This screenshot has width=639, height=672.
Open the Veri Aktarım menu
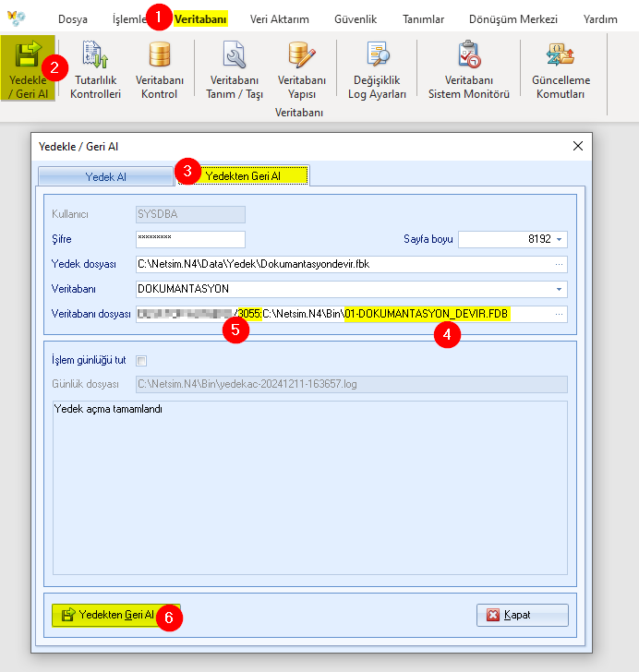(279, 19)
